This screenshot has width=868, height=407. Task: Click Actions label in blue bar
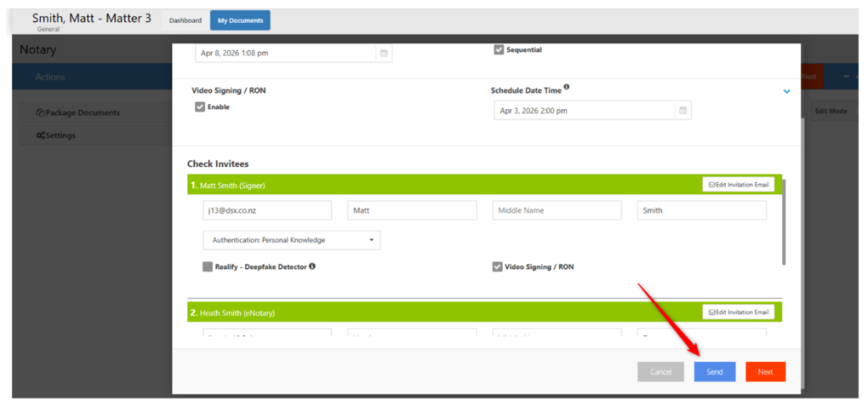pyautogui.click(x=50, y=77)
